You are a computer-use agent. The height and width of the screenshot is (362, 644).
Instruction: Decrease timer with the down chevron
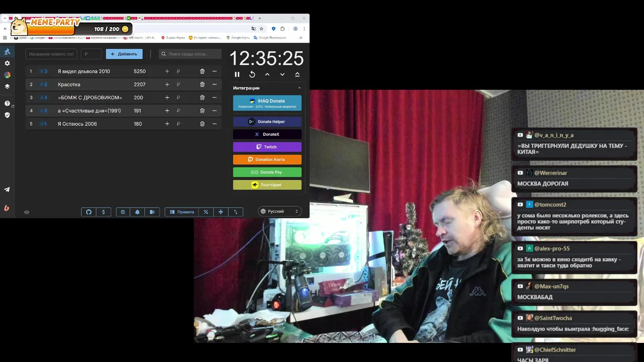click(x=282, y=74)
